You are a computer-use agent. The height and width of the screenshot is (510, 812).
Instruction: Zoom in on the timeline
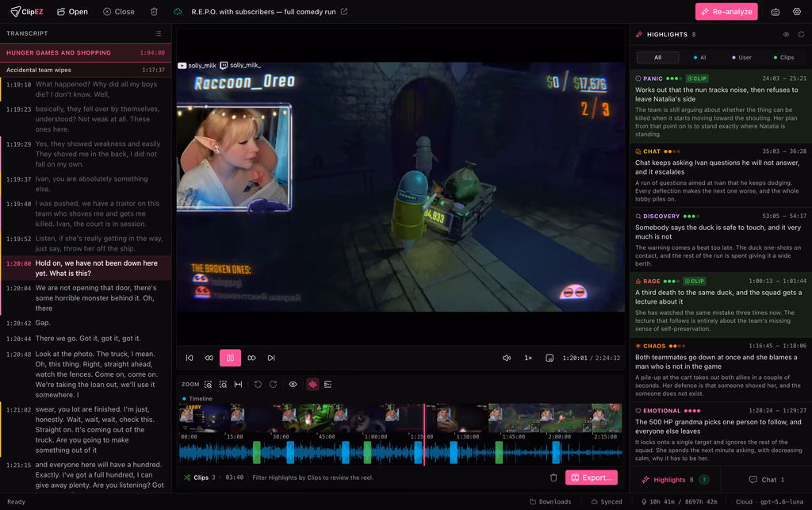pos(209,384)
